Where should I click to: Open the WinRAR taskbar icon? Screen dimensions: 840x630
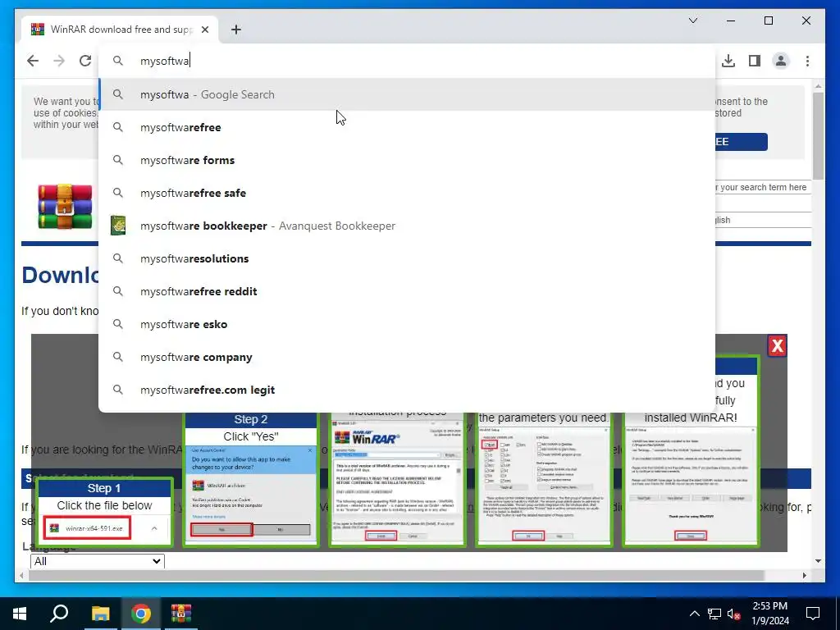tap(181, 614)
